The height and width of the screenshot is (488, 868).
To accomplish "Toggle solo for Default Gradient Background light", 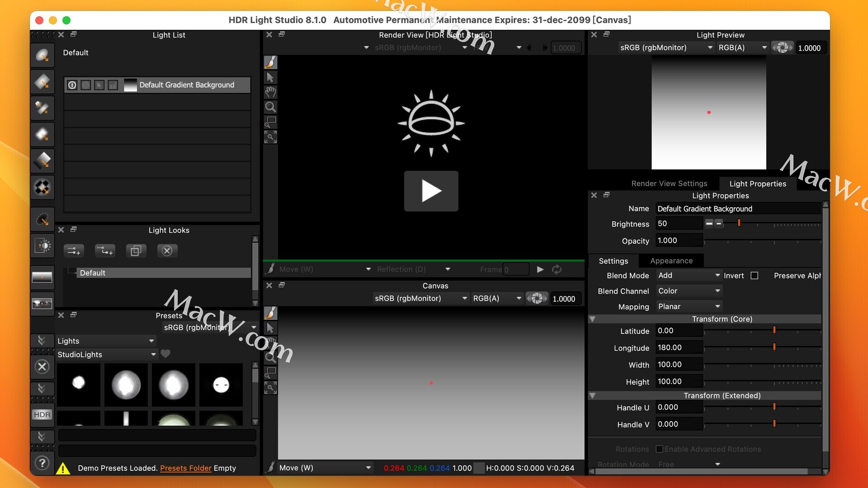I will click(x=86, y=85).
